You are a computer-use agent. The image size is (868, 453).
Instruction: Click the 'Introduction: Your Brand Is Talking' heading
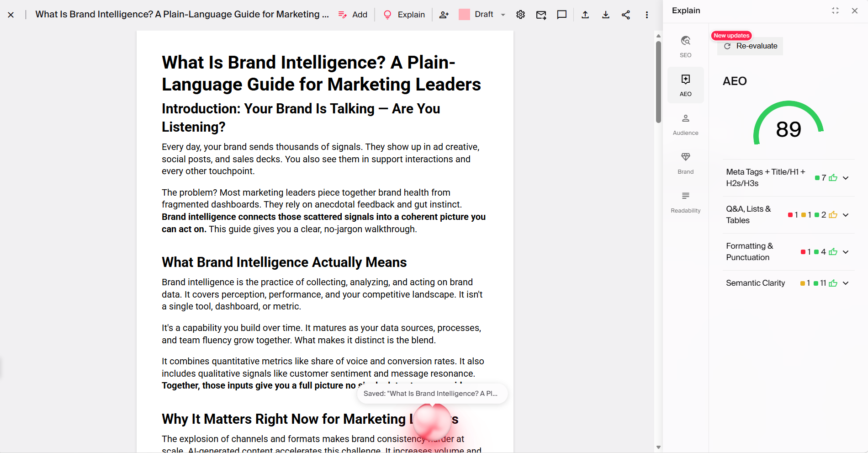pos(301,117)
